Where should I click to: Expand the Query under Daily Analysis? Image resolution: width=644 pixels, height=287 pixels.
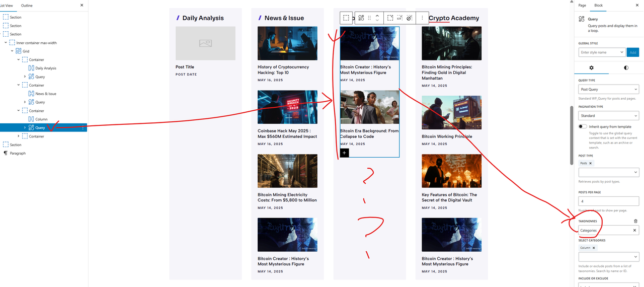25,77
